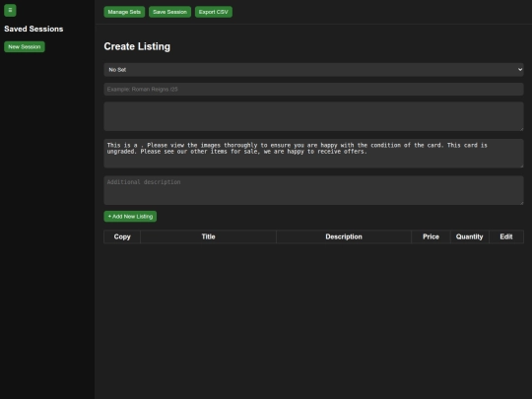532x399 pixels.
Task: Click the Quantity column header
Action: coord(470,236)
